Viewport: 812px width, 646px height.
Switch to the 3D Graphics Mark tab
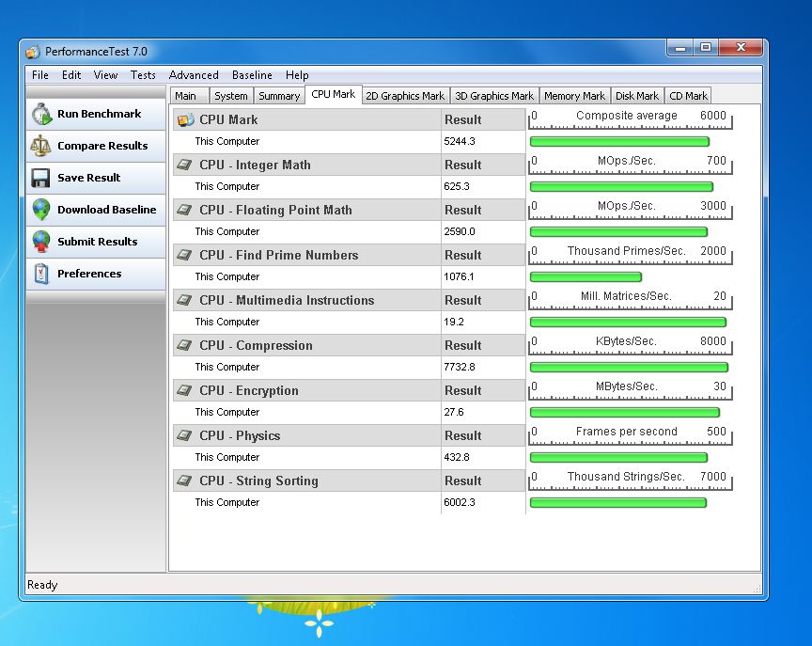[x=494, y=96]
